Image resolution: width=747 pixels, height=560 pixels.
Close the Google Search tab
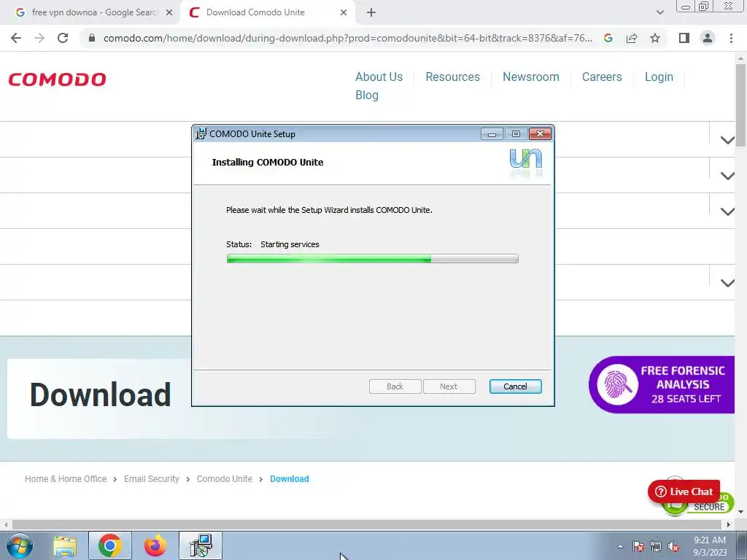pyautogui.click(x=169, y=12)
